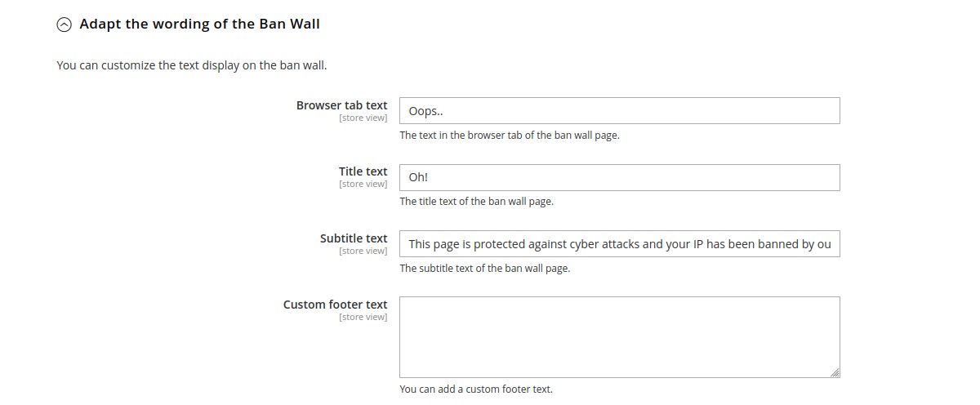Select the 'Subtitle text' label
Screen dimensions: 980x405
pyautogui.click(x=353, y=238)
